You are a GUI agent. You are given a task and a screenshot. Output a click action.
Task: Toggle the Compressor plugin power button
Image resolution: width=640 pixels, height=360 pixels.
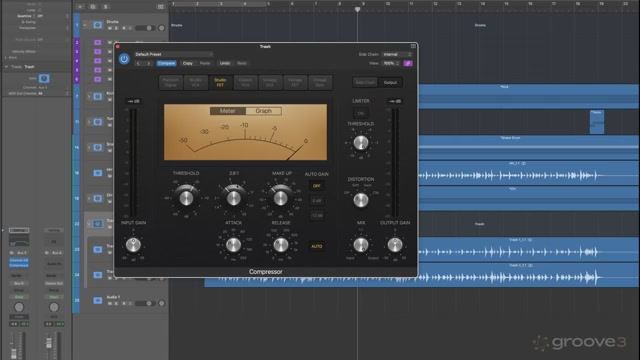pos(124,59)
